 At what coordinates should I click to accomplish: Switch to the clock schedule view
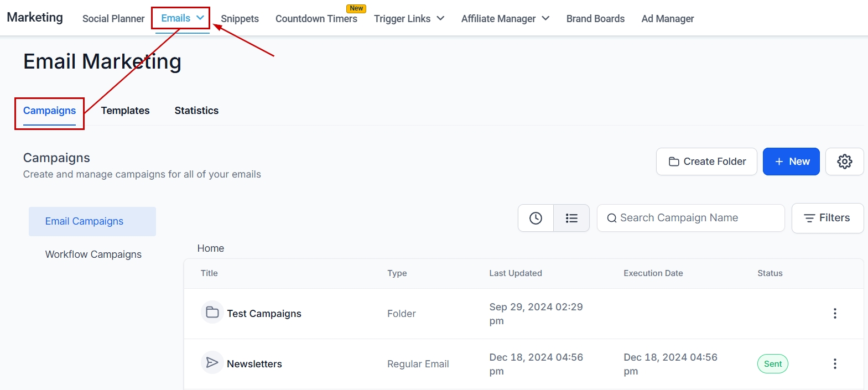tap(536, 218)
